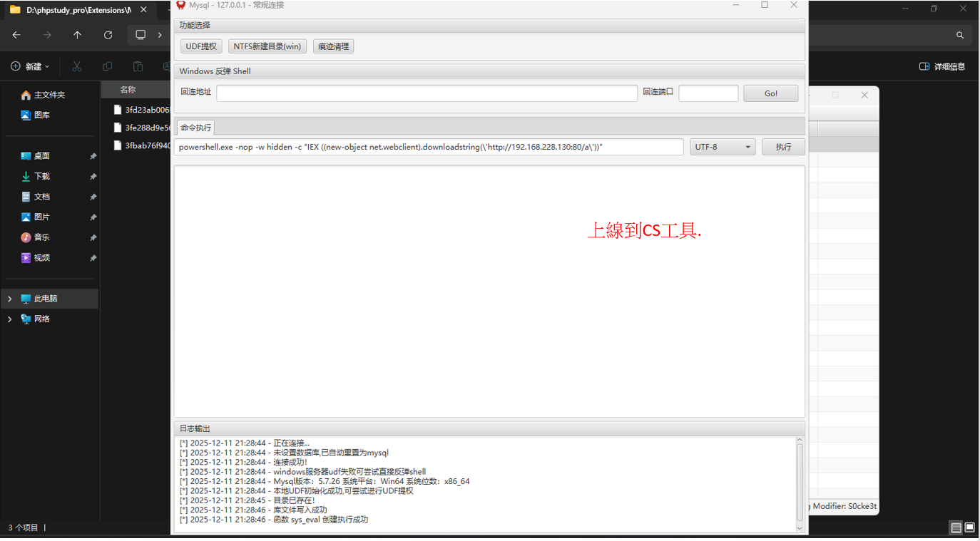
Task: Go up one folder level in Explorer
Action: tap(78, 35)
